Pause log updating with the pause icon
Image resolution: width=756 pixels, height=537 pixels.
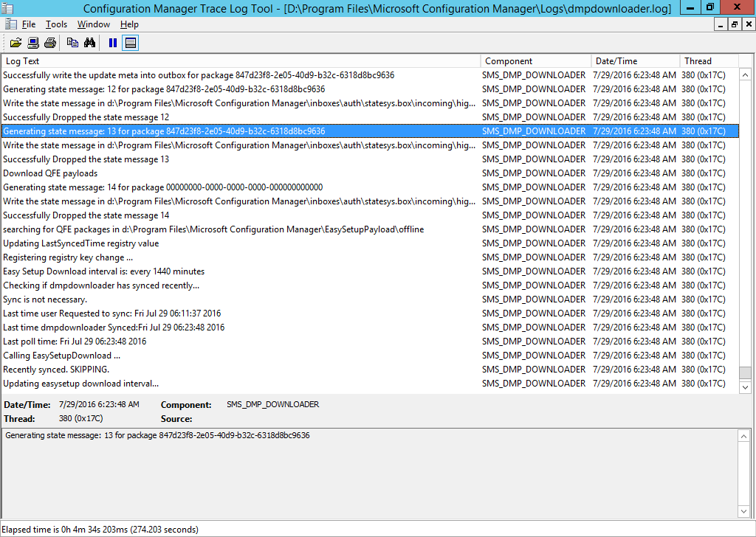[113, 43]
